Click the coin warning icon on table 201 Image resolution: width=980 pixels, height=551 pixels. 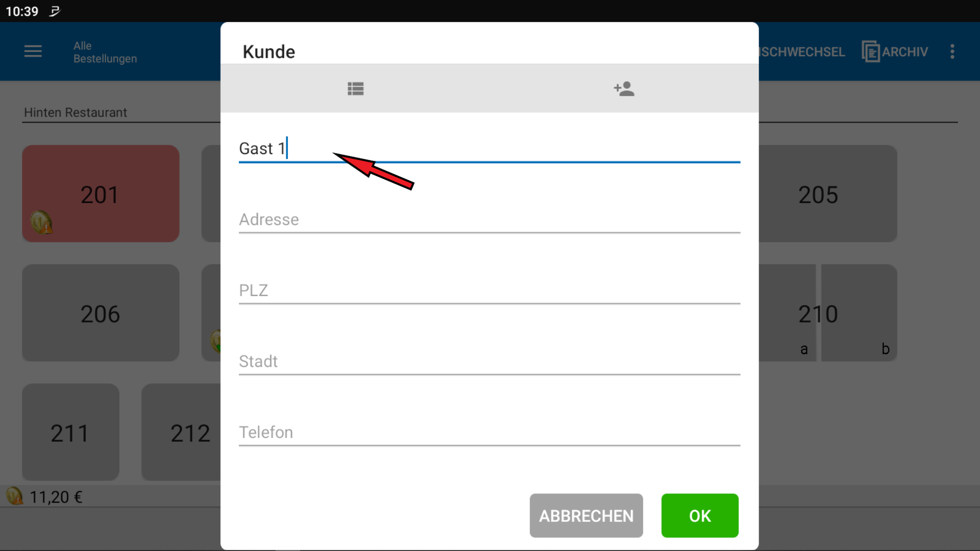click(x=41, y=222)
